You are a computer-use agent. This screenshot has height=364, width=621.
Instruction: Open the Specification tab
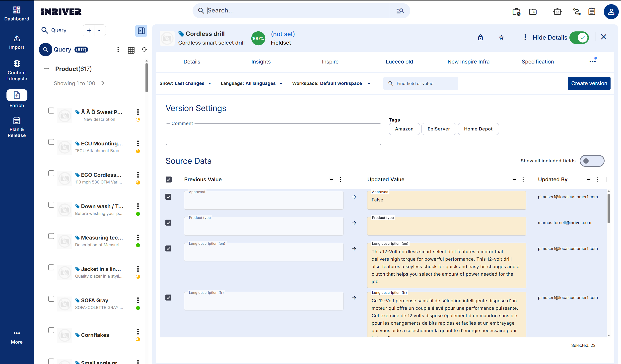pos(538,62)
